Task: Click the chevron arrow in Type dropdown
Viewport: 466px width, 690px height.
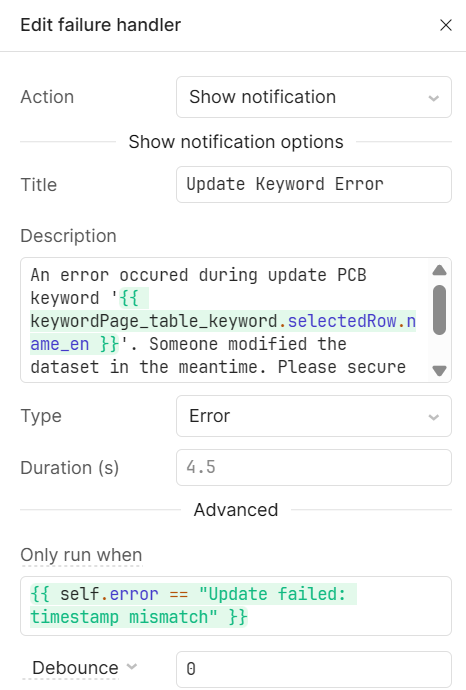Action: pos(433,417)
